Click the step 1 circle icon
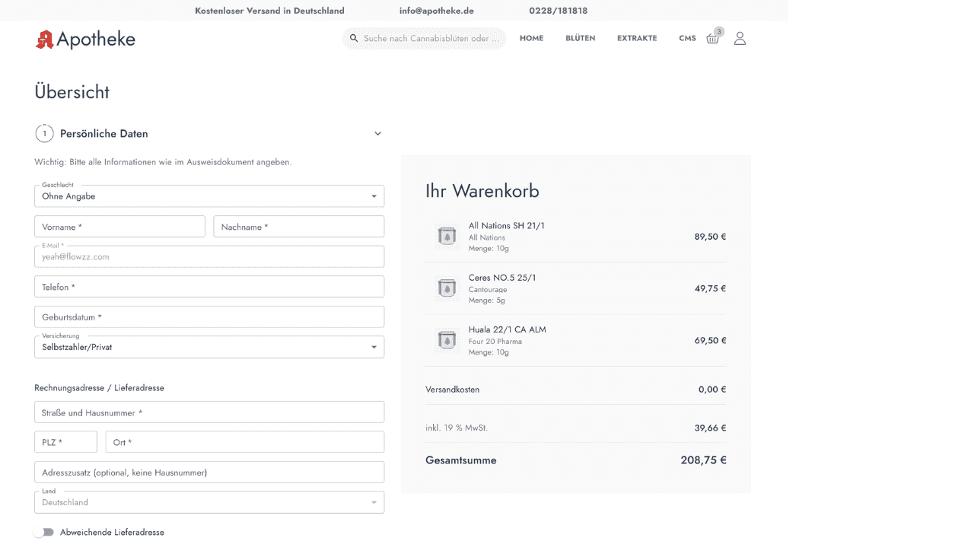Viewport: 974px width, 560px height. pos(44,134)
